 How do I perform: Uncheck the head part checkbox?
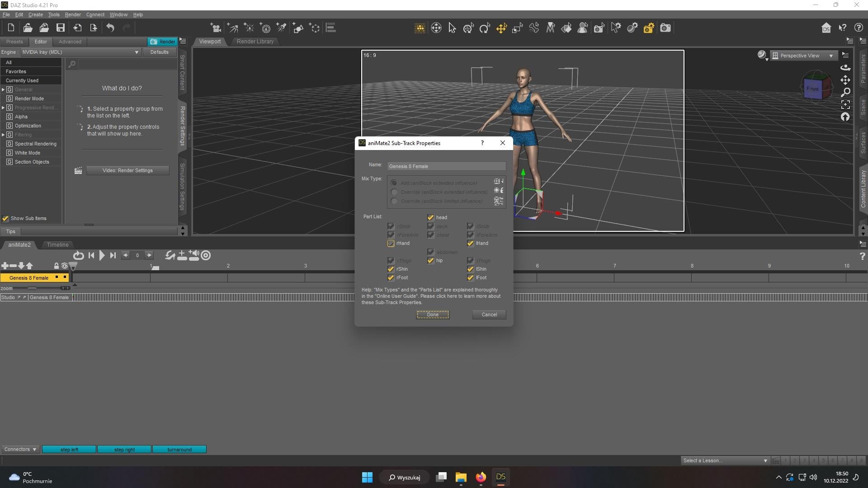431,218
